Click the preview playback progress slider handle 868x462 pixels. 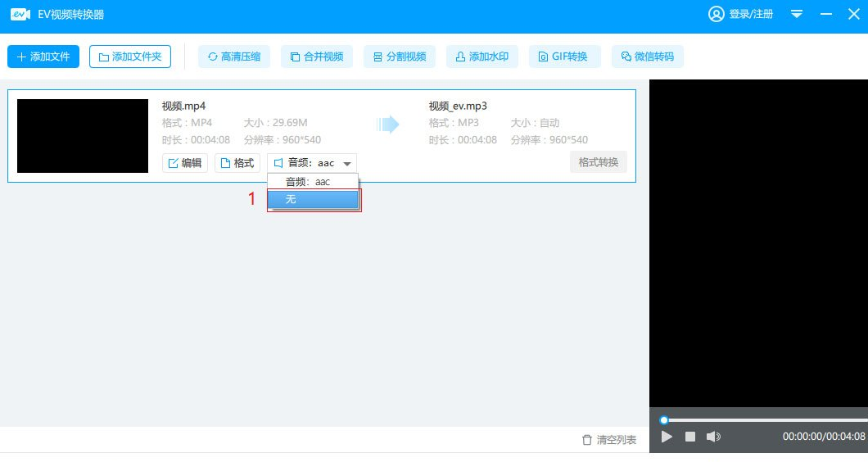coord(664,420)
